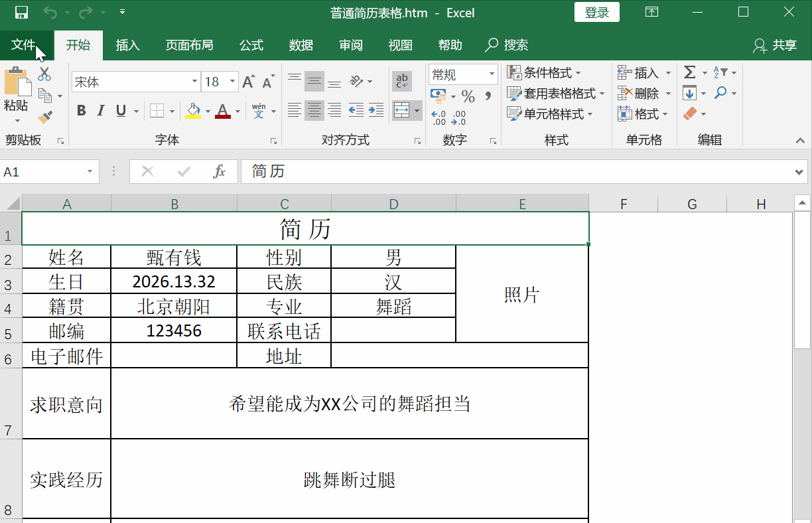Open the 公式 ribbon tab
The image size is (812, 523).
(x=251, y=45)
